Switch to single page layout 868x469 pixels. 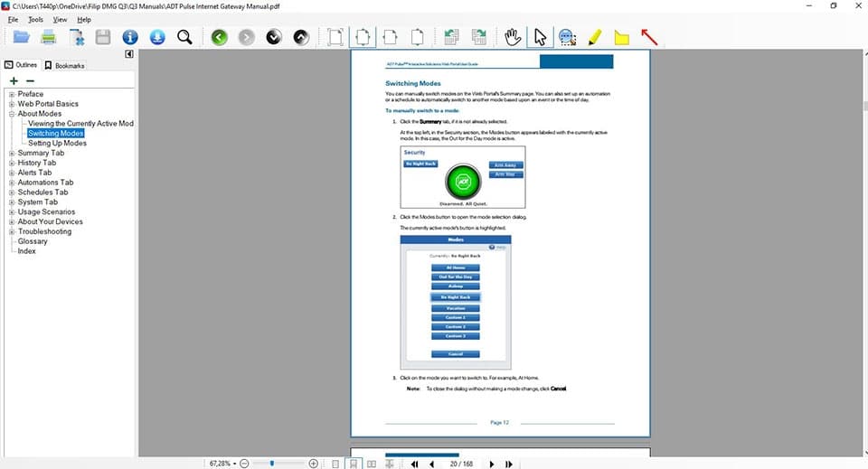(335, 464)
